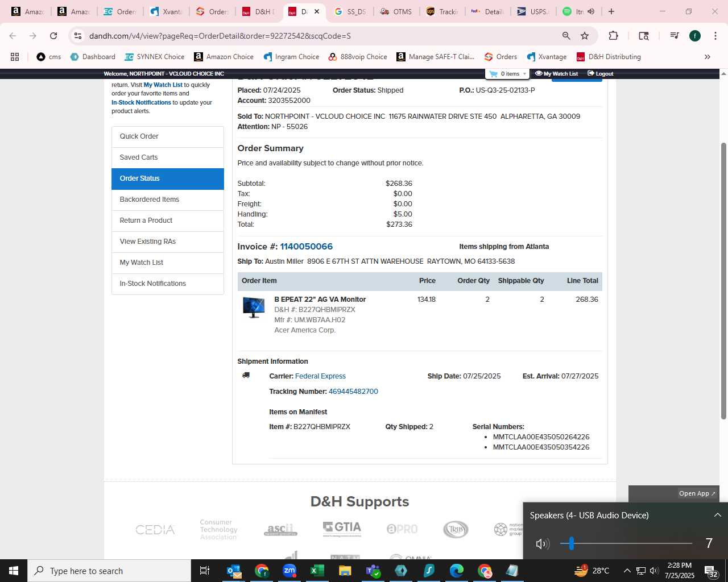The height and width of the screenshot is (582, 728).
Task: Open the Amazon Choice bookmark
Action: click(x=224, y=57)
